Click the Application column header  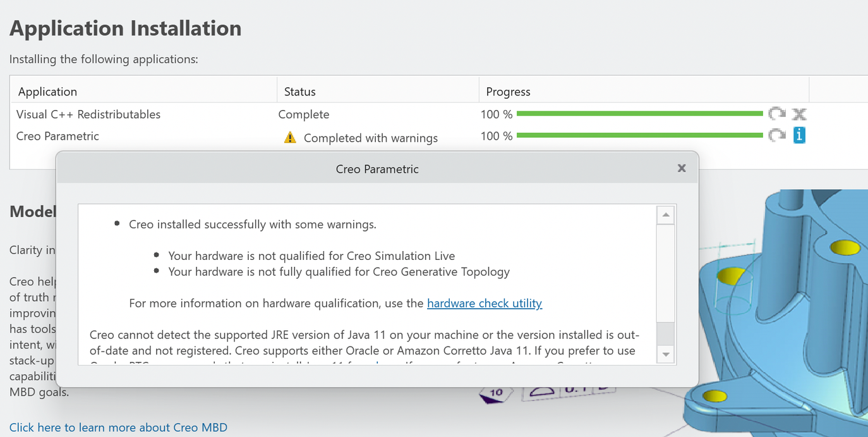click(47, 92)
